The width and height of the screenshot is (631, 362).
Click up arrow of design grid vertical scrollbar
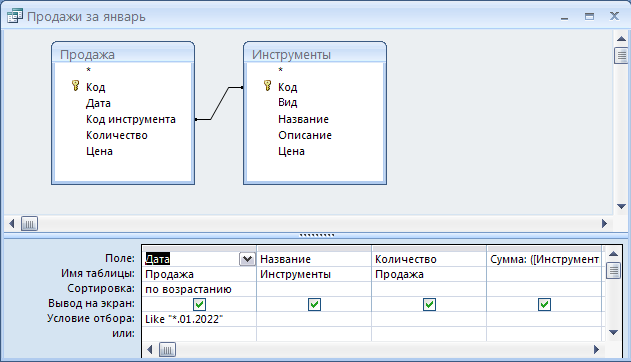click(x=613, y=254)
